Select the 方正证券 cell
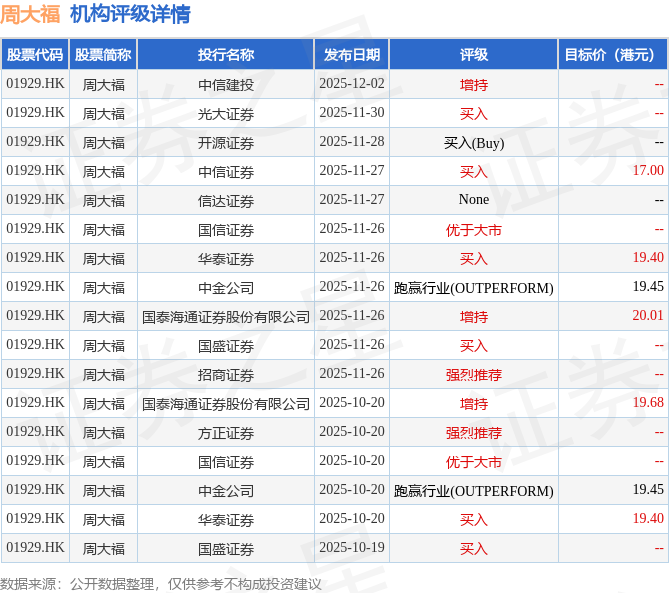The height and width of the screenshot is (593, 669). tap(226, 433)
